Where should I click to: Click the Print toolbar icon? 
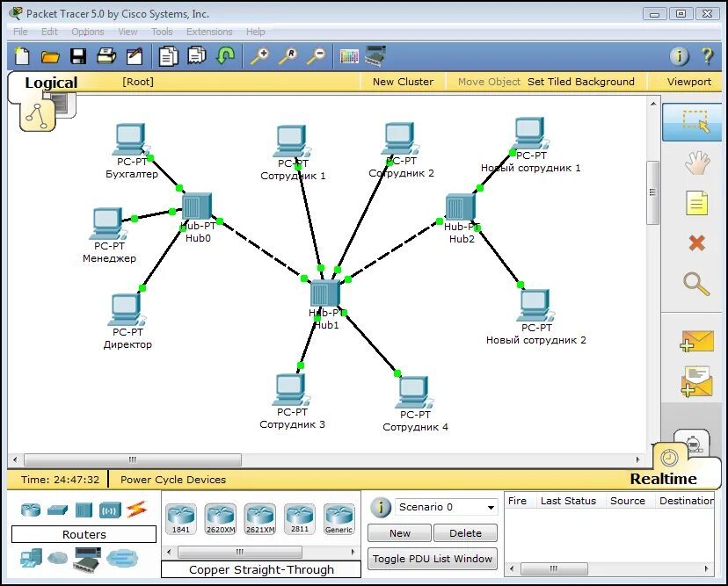[106, 56]
